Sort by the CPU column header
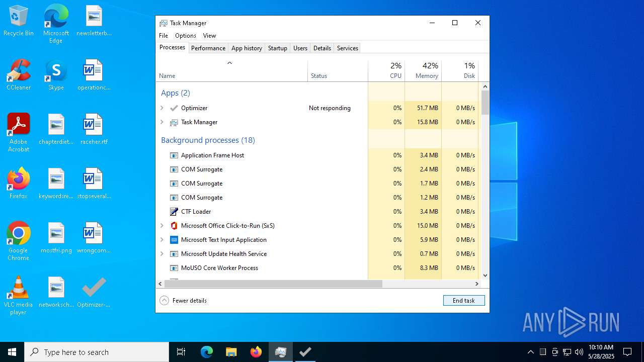644x362 pixels. coord(386,71)
